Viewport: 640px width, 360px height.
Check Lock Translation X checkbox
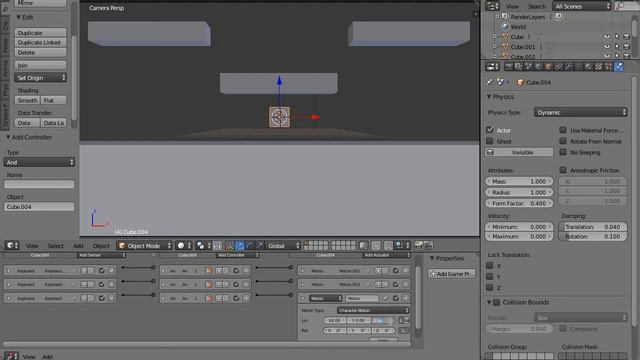click(490, 265)
